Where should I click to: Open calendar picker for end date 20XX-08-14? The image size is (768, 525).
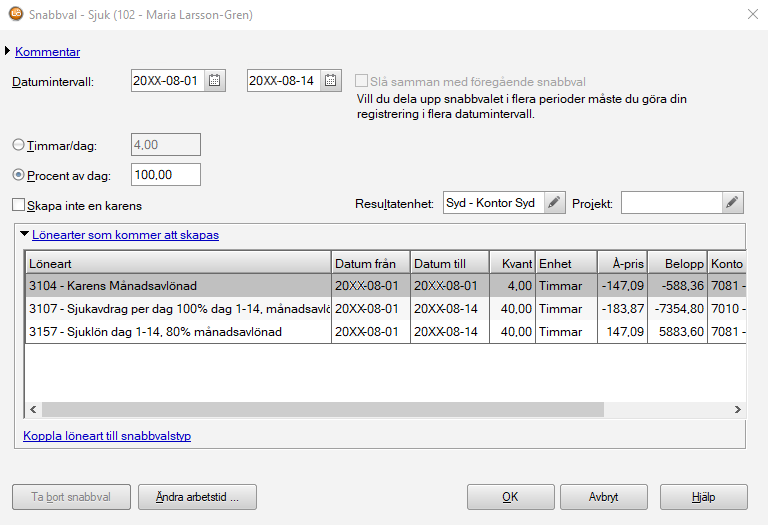tap(331, 80)
